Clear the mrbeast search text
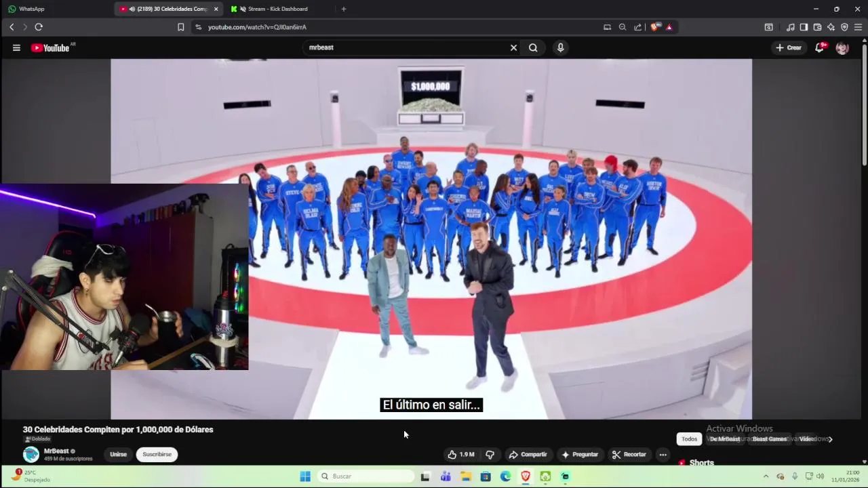 pos(513,47)
